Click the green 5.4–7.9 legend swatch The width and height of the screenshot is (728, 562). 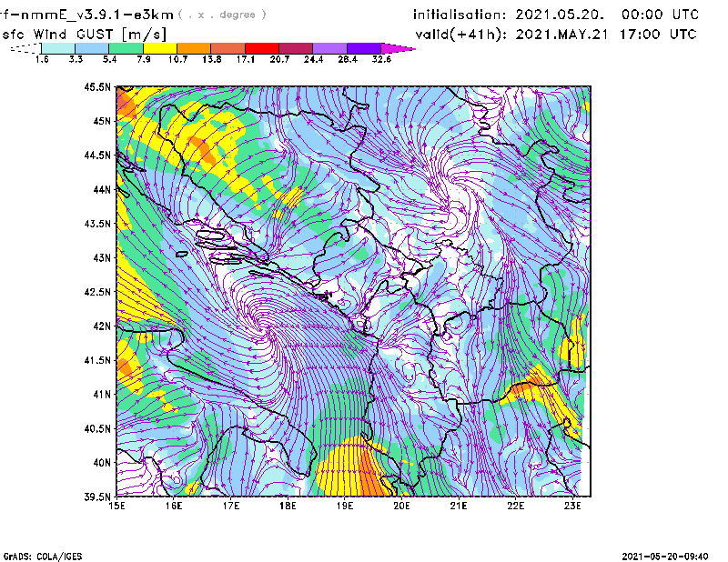[126, 48]
